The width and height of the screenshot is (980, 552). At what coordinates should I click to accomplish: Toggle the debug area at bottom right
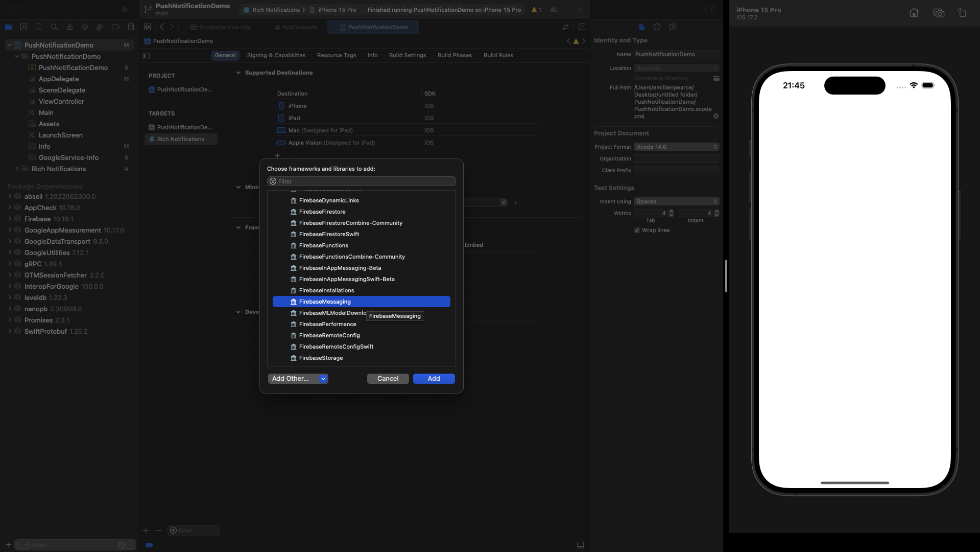[x=581, y=545]
